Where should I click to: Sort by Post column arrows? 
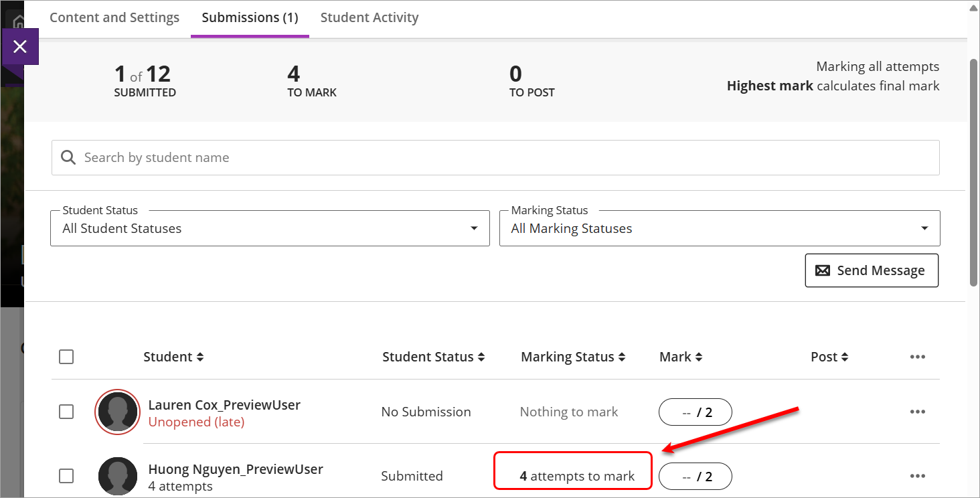click(844, 357)
